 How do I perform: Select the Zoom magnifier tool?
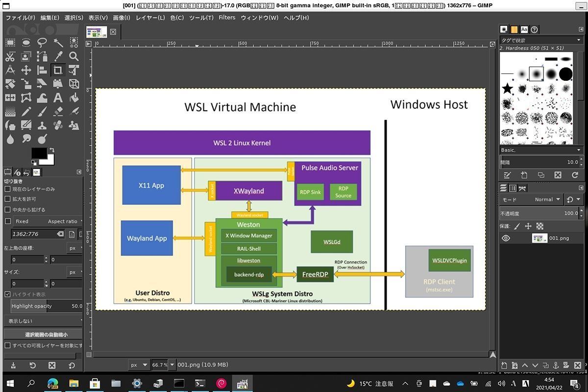coord(73,56)
